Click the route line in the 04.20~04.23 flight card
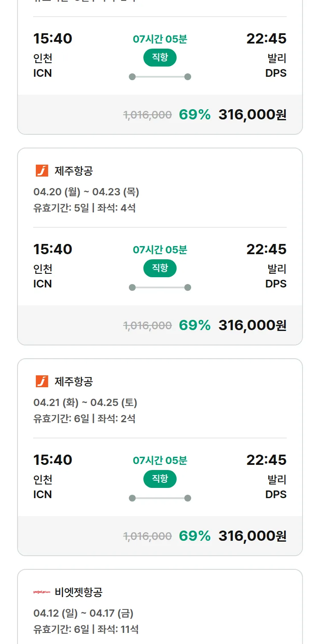 pyautogui.click(x=160, y=287)
